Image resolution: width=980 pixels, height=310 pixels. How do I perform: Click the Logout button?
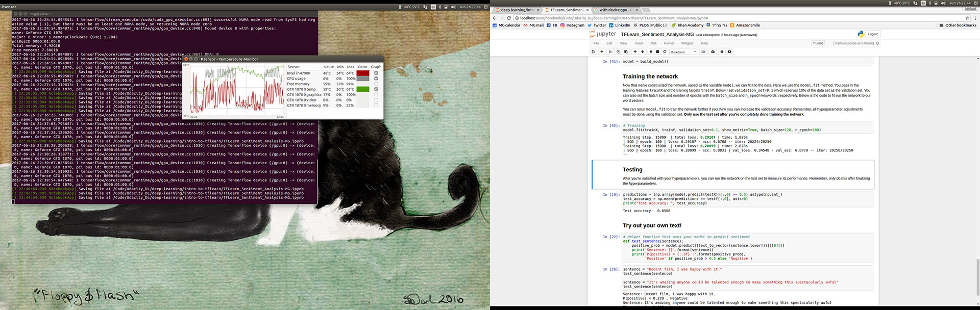click(x=873, y=34)
